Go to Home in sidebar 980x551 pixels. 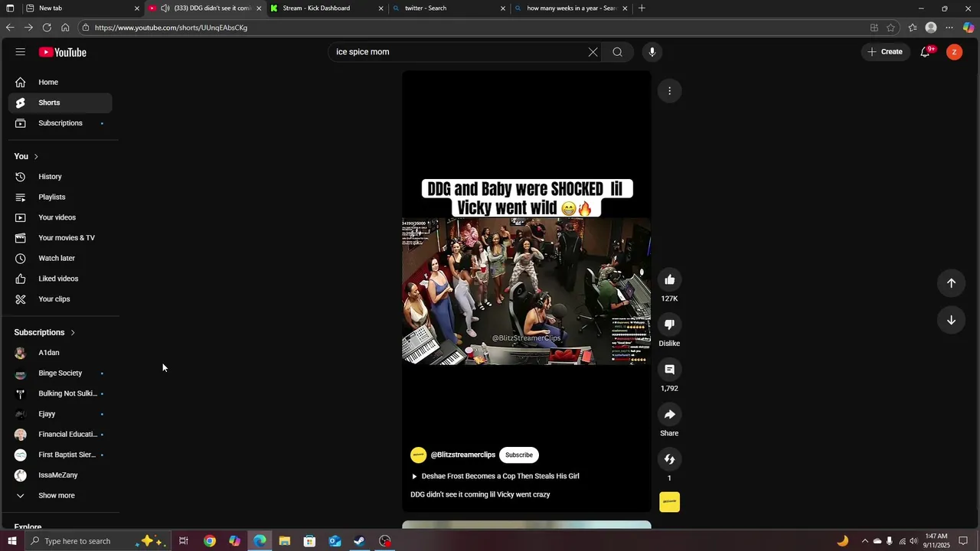pos(60,82)
